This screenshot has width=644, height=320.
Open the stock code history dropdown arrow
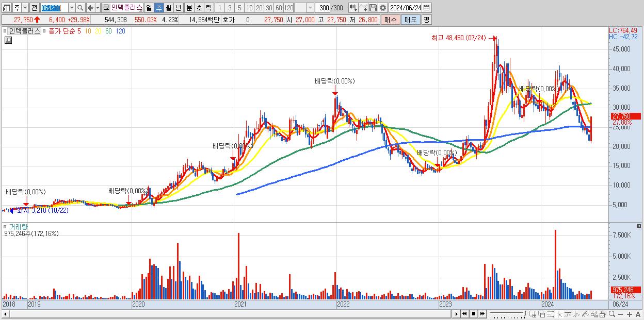click(x=72, y=8)
